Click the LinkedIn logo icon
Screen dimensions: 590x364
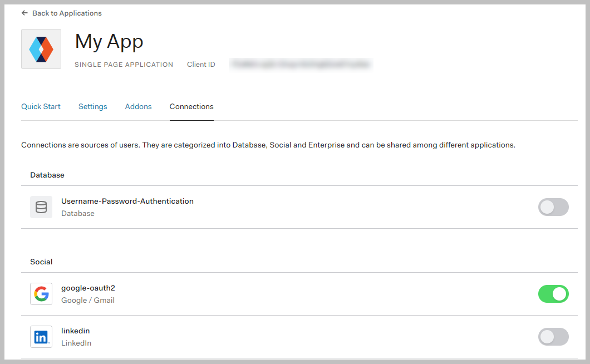click(41, 337)
